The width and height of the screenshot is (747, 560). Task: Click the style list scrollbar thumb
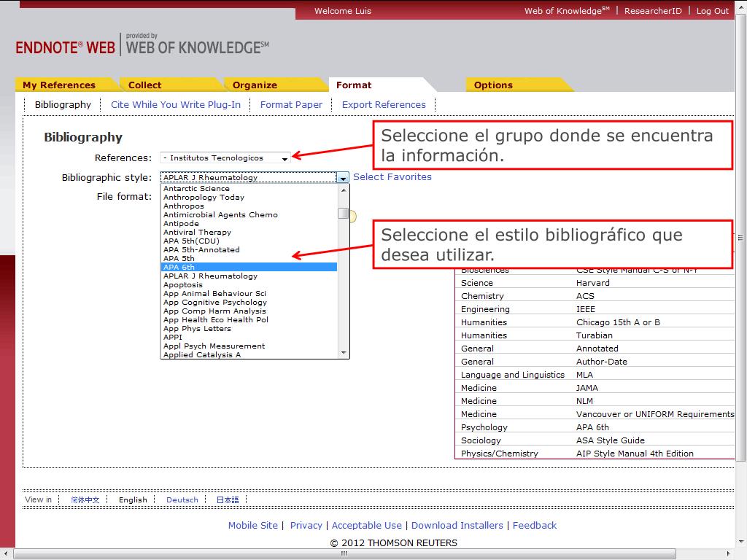(x=343, y=214)
